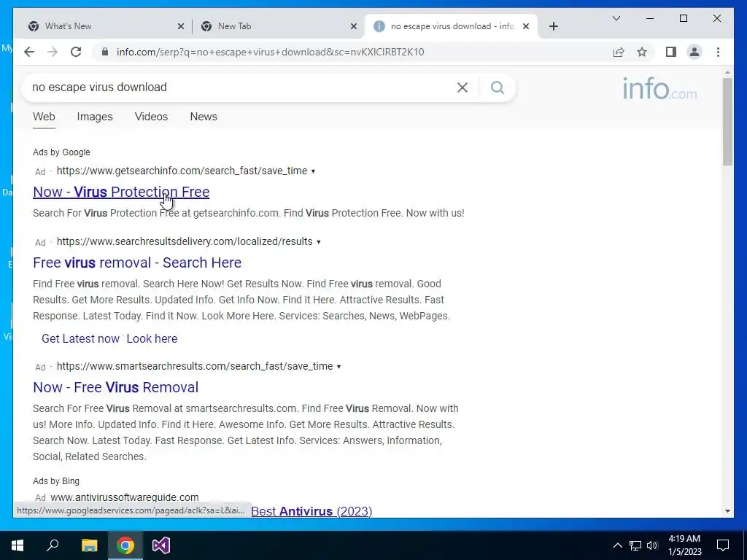Image resolution: width=747 pixels, height=560 pixels.
Task: Submit search with magnifier icon
Action: [498, 87]
